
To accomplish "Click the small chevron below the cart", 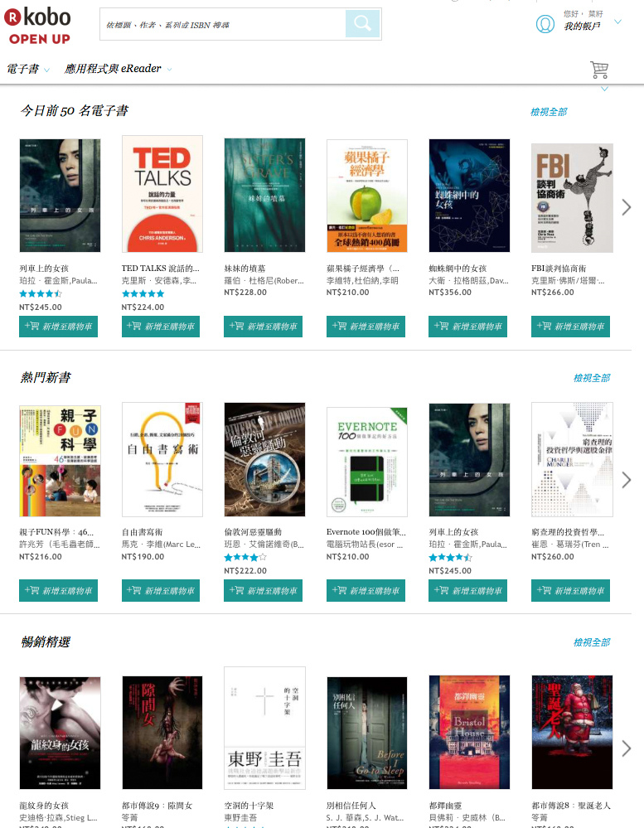I will 604,89.
